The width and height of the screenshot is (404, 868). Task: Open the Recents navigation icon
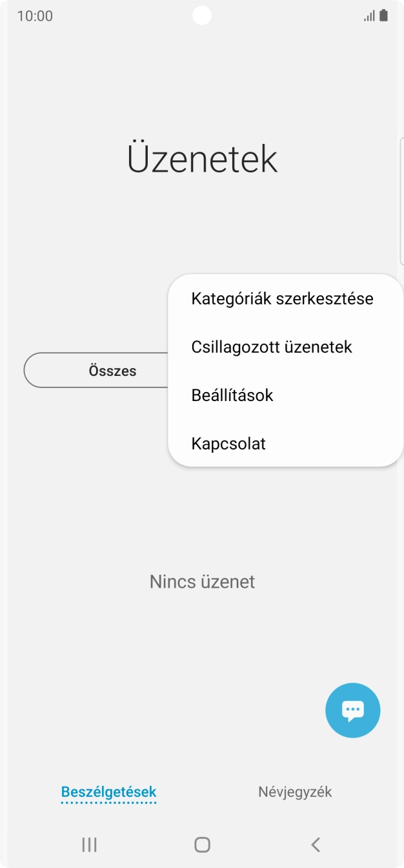(89, 844)
